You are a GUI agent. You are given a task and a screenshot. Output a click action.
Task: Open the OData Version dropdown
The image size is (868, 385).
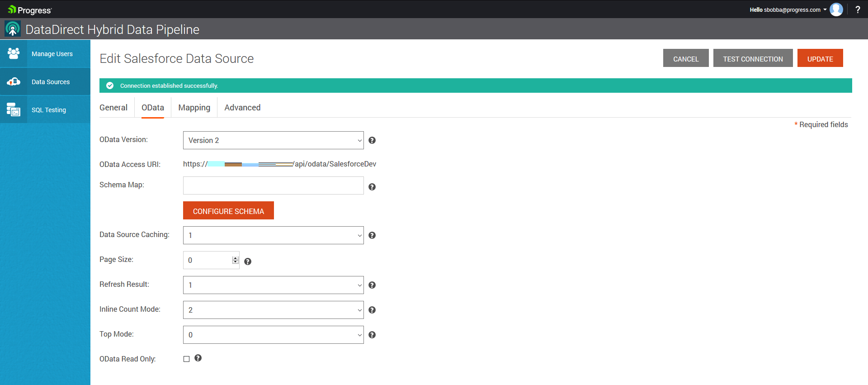[274, 140]
